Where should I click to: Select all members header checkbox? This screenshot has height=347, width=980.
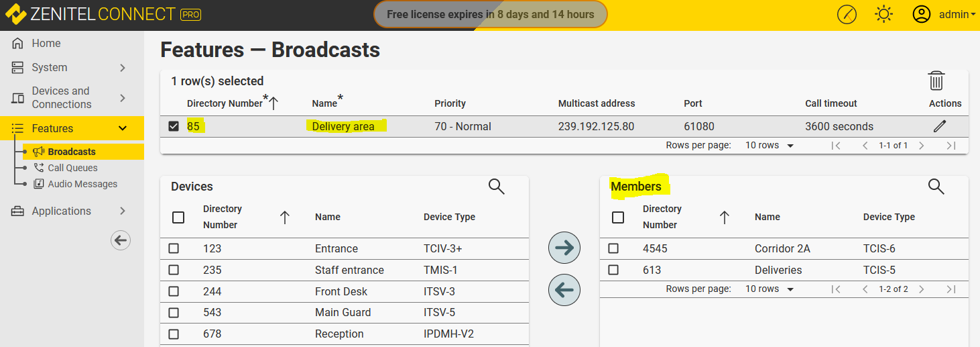pos(618,217)
